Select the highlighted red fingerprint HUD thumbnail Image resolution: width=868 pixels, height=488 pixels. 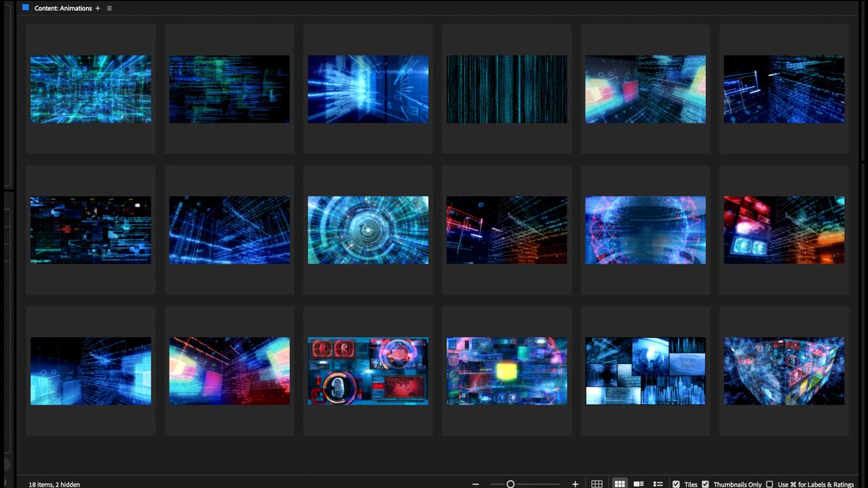[368, 371]
